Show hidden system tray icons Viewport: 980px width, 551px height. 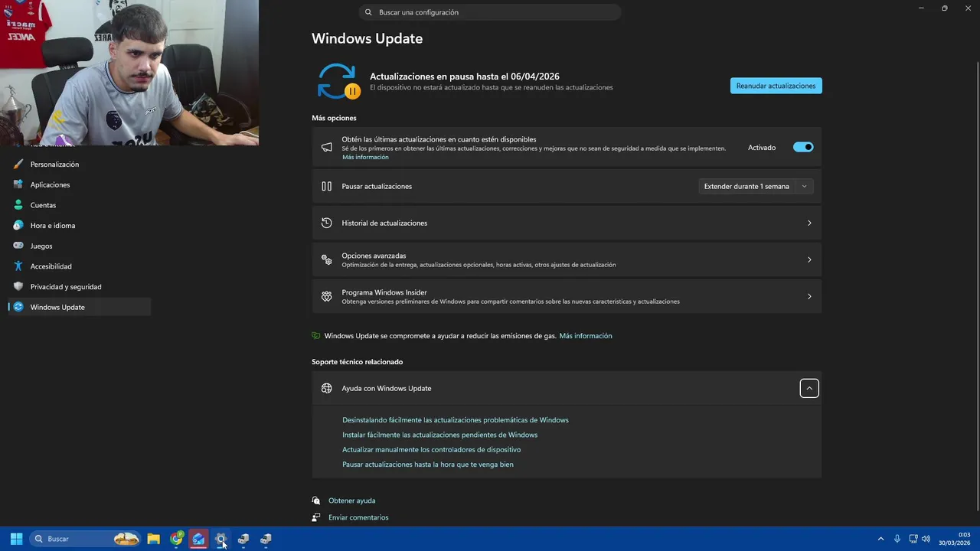[x=880, y=539]
